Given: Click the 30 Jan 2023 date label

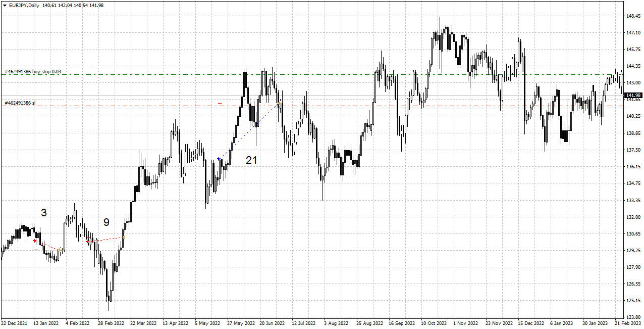Looking at the screenshot, I should coord(596,323).
